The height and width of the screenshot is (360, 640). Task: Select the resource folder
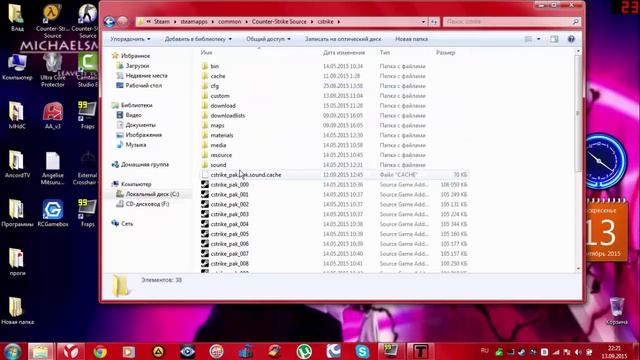point(221,155)
